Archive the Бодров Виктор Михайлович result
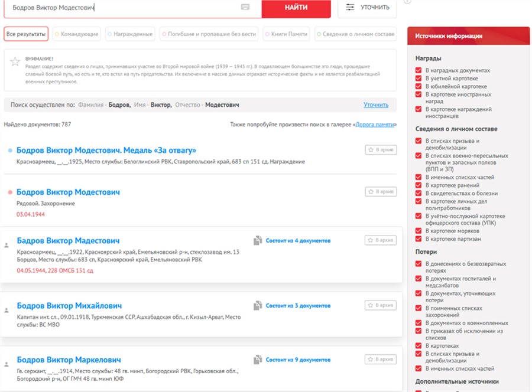Screen dimensions: 532x392 point(380,305)
